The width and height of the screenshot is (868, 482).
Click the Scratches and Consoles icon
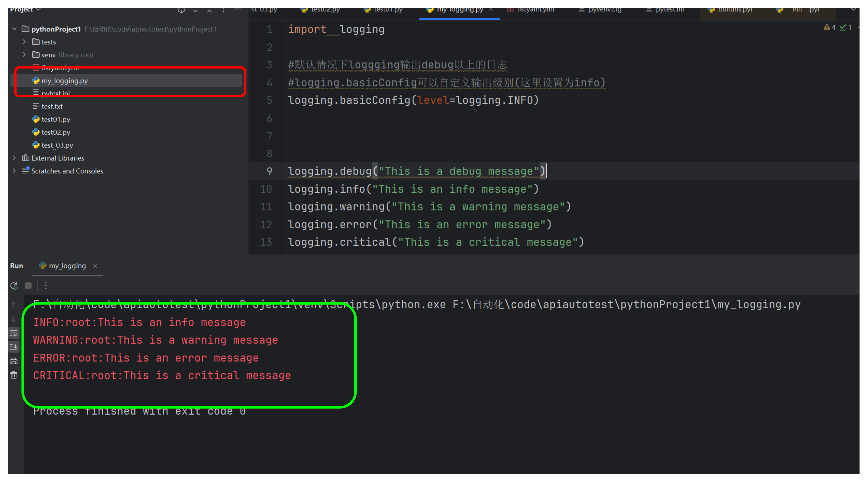pyautogui.click(x=26, y=170)
